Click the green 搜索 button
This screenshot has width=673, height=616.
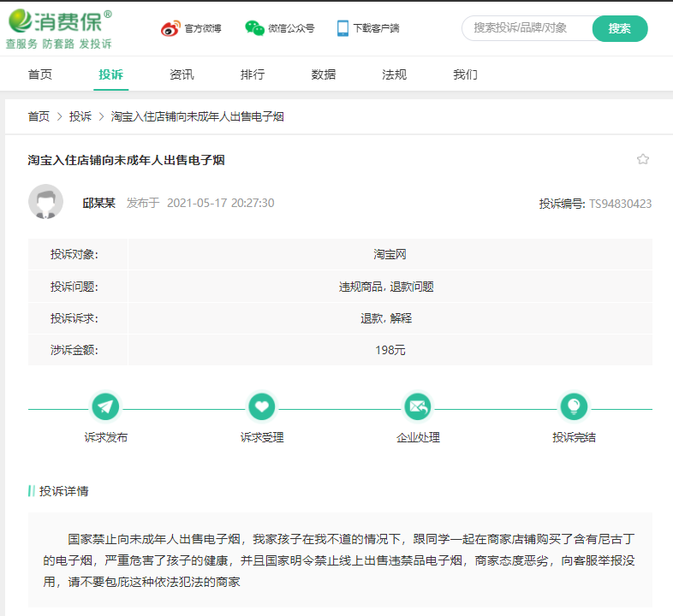(619, 29)
